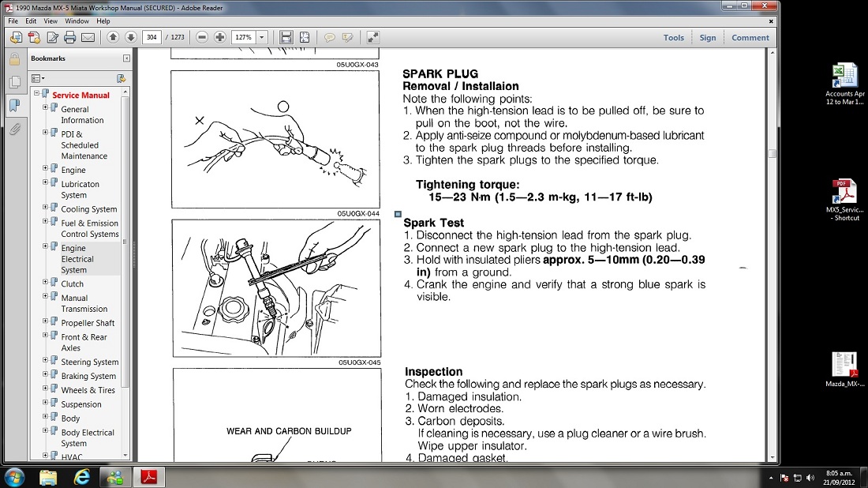Click the Create PDF online toolbar icon
Image resolution: width=868 pixels, height=488 pixels.
[34, 38]
